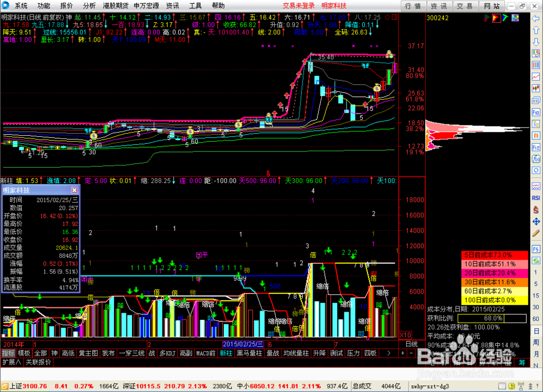Click the minus zoom-out button near 日线
Image resolution: width=543 pixels, height=392 pixels.
[x=411, y=353]
